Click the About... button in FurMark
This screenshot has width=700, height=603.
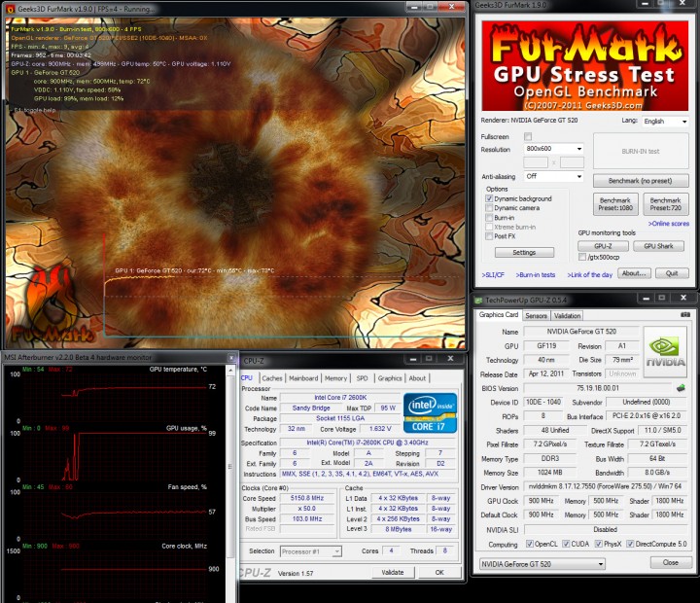coord(634,273)
